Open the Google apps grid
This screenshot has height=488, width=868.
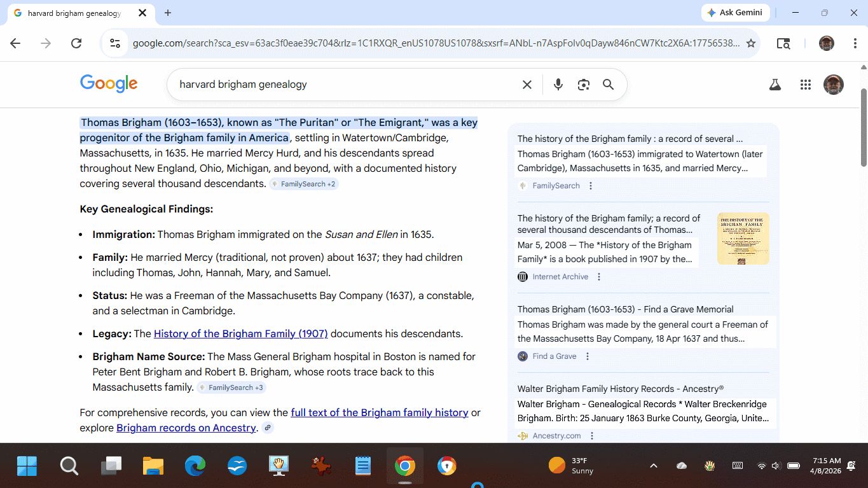(805, 85)
